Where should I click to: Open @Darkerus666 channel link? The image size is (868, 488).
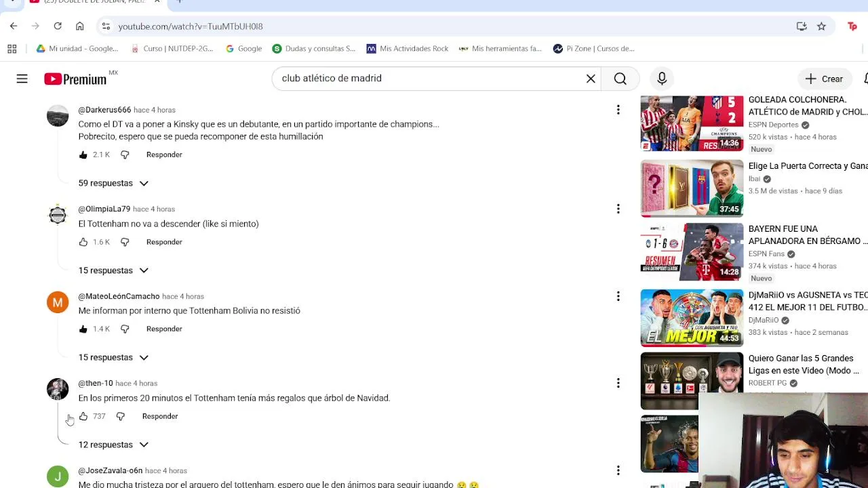pos(104,110)
